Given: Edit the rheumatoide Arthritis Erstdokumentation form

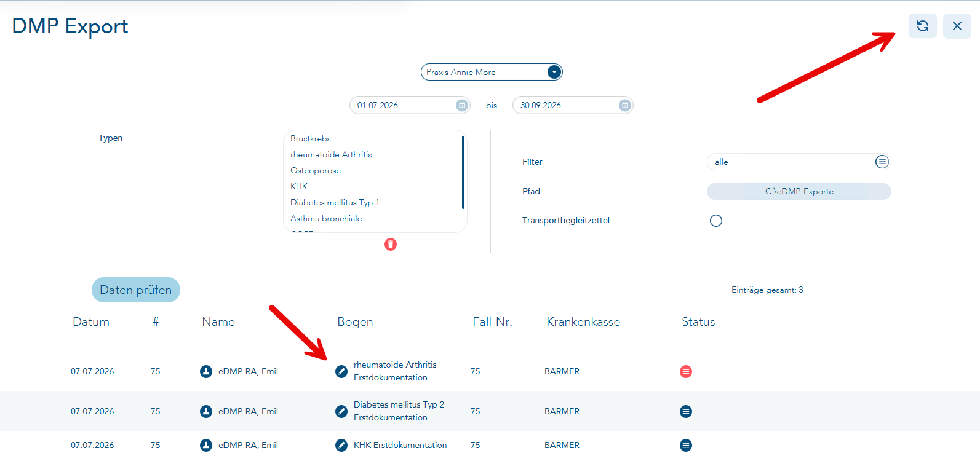Looking at the screenshot, I should click(341, 371).
